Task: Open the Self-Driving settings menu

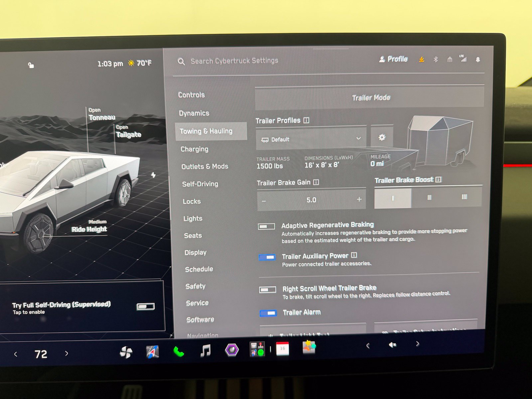Action: (x=200, y=184)
